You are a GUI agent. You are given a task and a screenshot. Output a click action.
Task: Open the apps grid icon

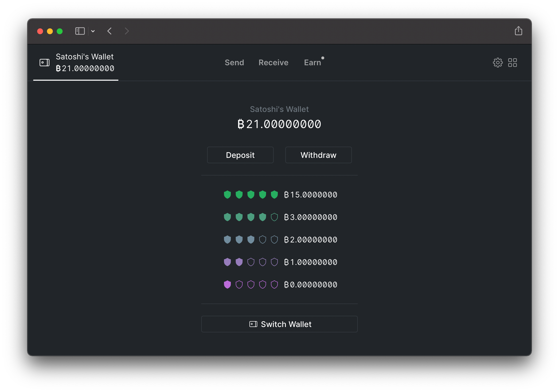(512, 63)
